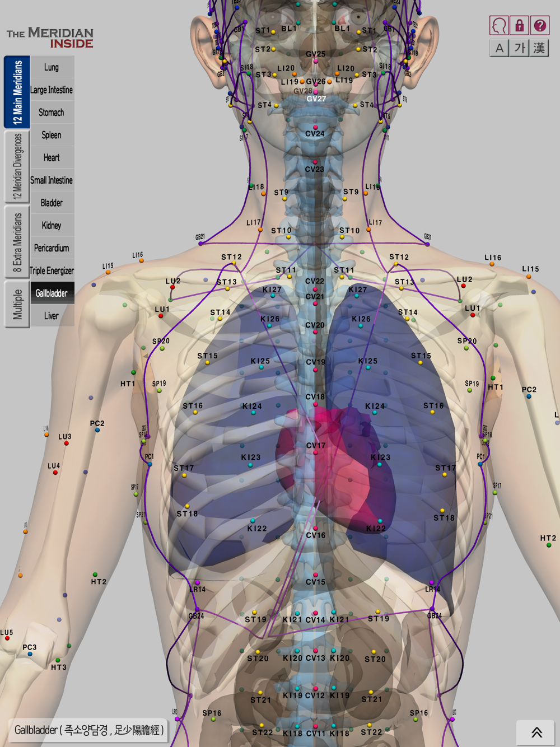Select the 12 Main Meridians tab
560x747 pixels.
[17, 92]
